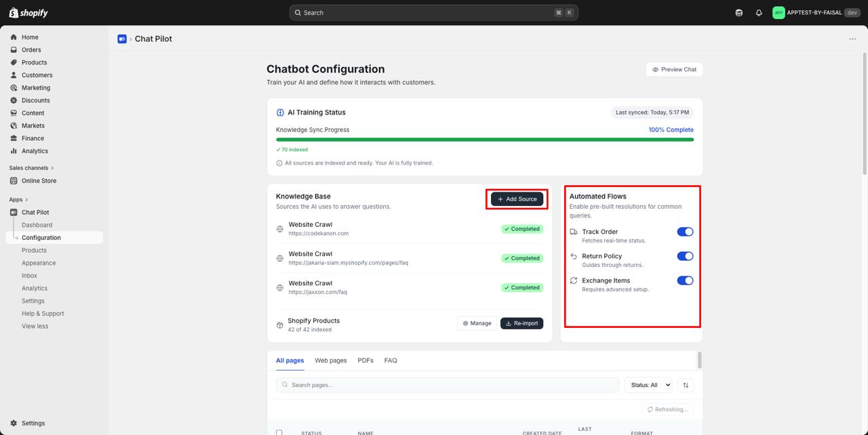This screenshot has height=435, width=868.
Task: Click the Add Source button
Action: tap(517, 199)
